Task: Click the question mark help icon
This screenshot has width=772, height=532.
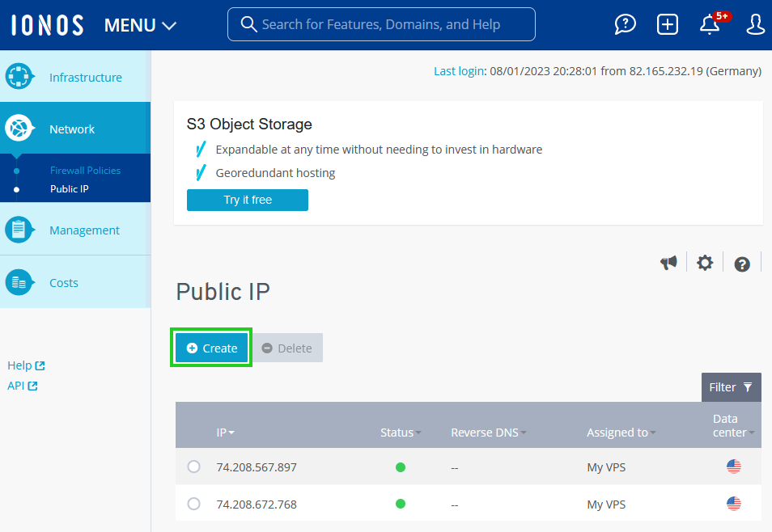Action: click(741, 264)
